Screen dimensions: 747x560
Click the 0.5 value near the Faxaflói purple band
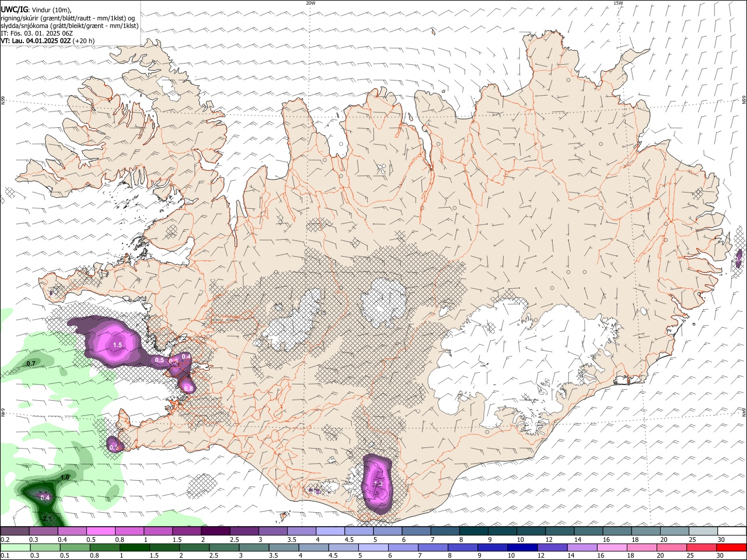[159, 360]
